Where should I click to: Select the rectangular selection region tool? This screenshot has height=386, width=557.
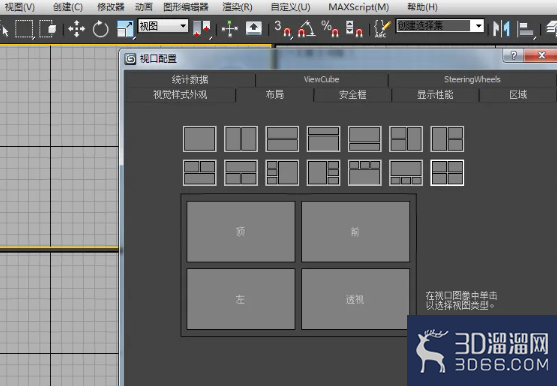[x=24, y=29]
